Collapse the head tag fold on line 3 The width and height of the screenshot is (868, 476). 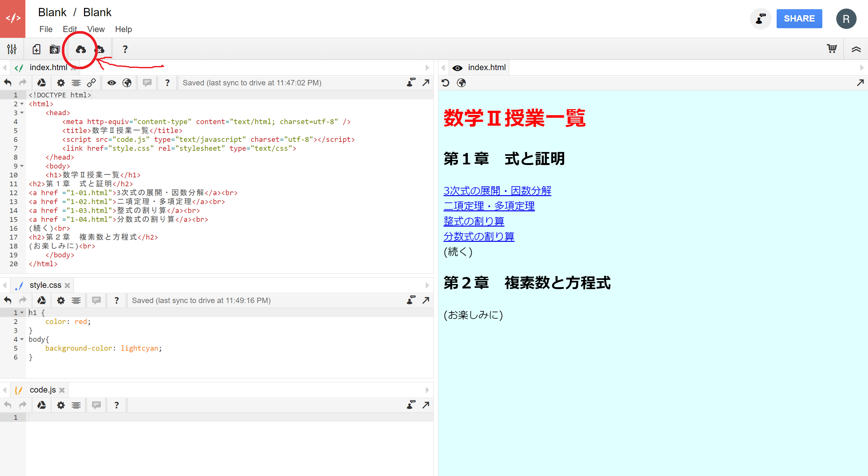[x=22, y=113]
